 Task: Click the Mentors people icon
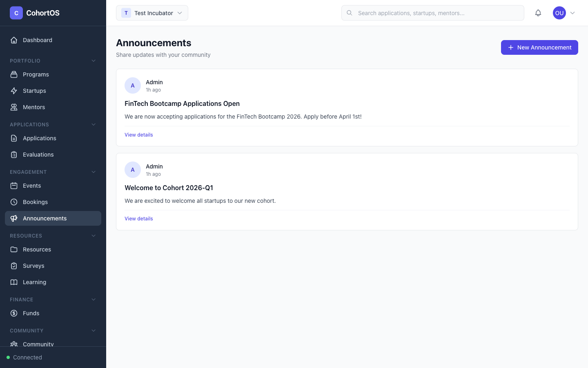(x=13, y=107)
